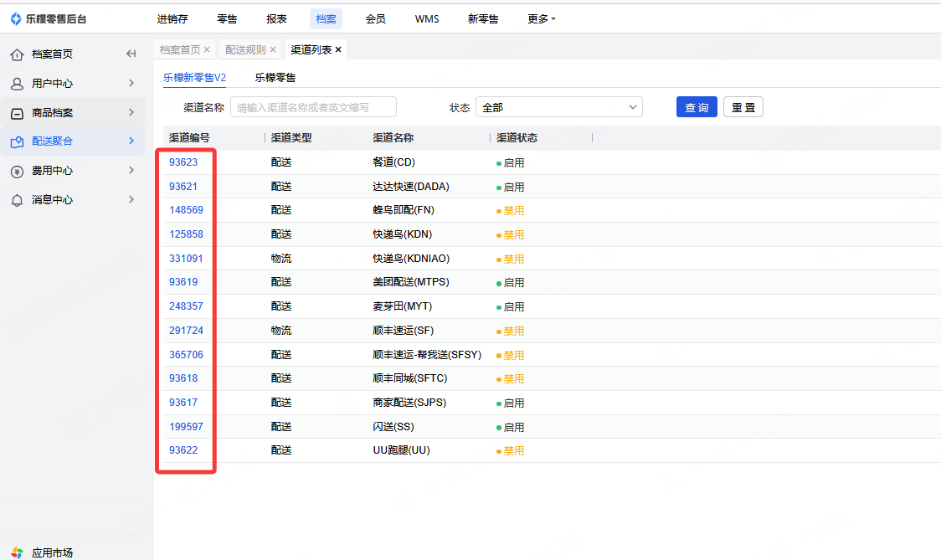Click the 消息中心 bell icon

17,200
